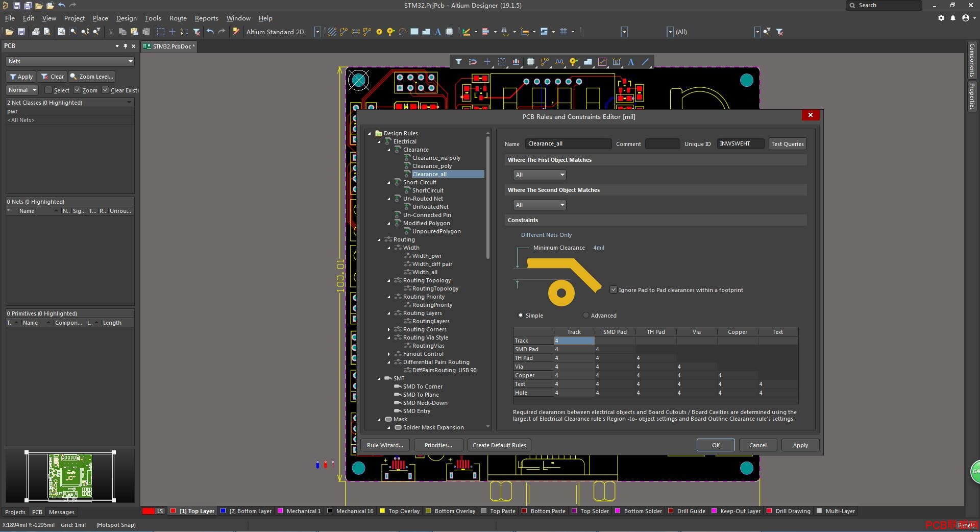
Task: Click the length tuning icon in active bar
Action: (x=559, y=62)
